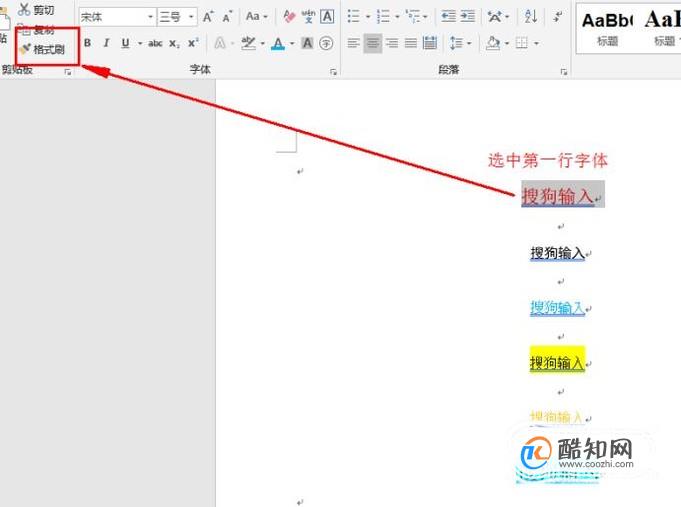Clear all formatting with the eraser icon
This screenshot has width=681, height=507.
click(x=289, y=17)
